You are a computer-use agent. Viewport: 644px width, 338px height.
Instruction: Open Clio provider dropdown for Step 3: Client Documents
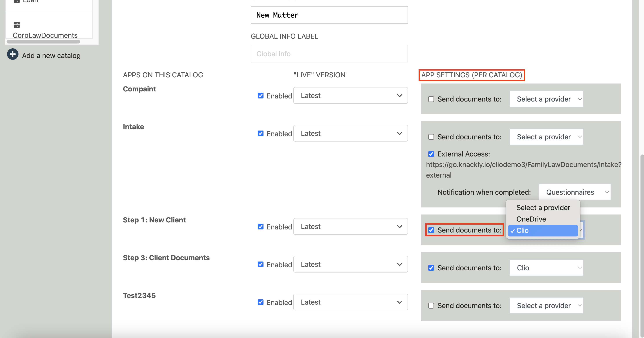[547, 268]
